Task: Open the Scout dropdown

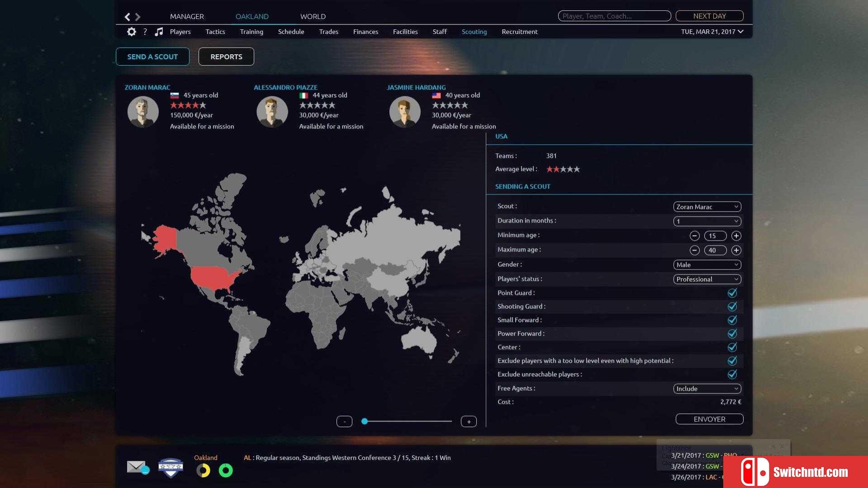Action: coord(707,207)
